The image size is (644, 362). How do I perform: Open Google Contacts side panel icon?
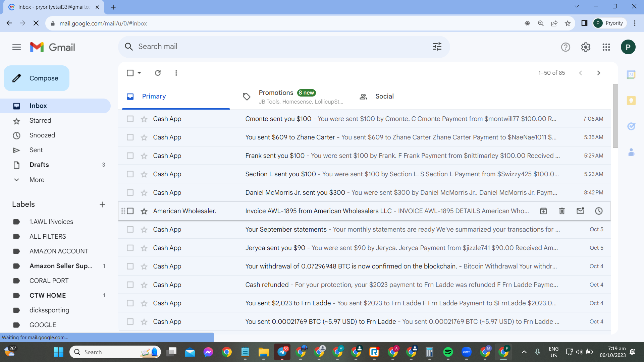pos(631,152)
